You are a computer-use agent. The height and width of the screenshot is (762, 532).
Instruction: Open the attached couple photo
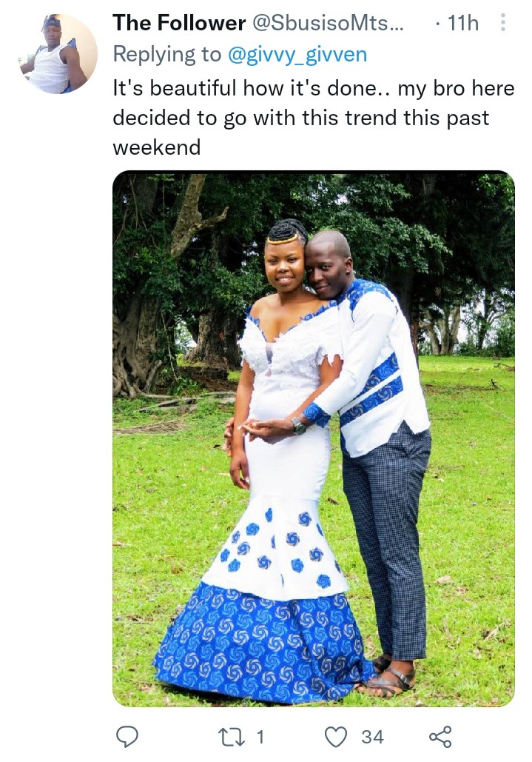[314, 438]
